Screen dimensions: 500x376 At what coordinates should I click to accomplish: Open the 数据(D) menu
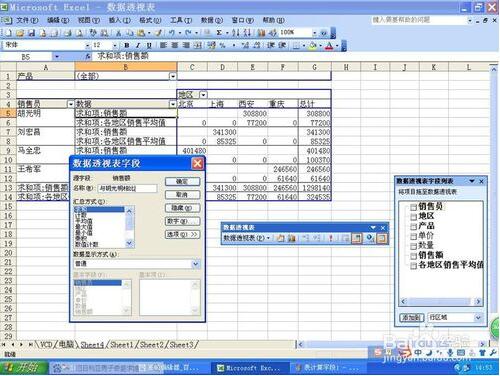click(212, 20)
